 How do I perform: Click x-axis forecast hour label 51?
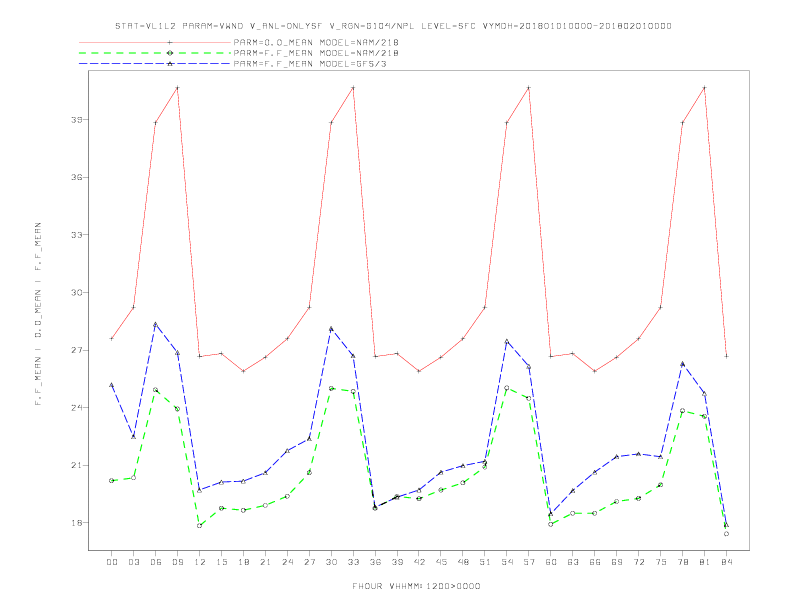point(485,562)
